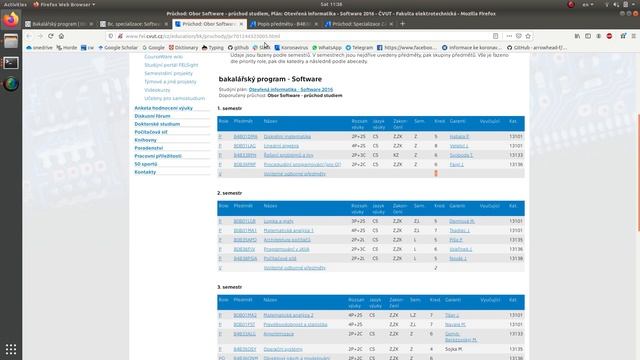Open Activities overview
The width and height of the screenshot is (640, 360).
[x=15, y=4]
